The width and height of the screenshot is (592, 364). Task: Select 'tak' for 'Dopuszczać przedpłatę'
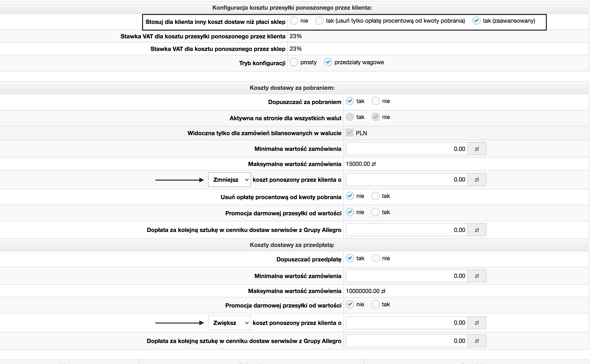point(350,258)
